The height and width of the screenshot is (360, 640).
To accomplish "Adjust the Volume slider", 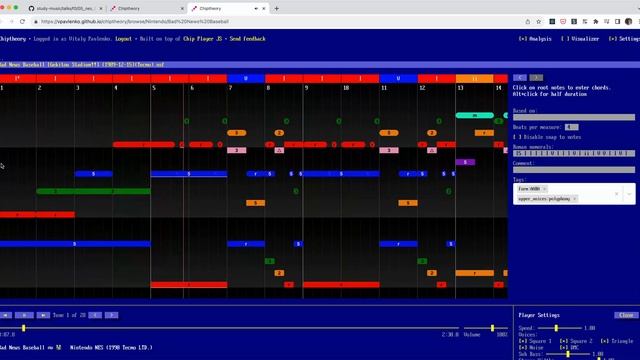I will click(x=486, y=328).
